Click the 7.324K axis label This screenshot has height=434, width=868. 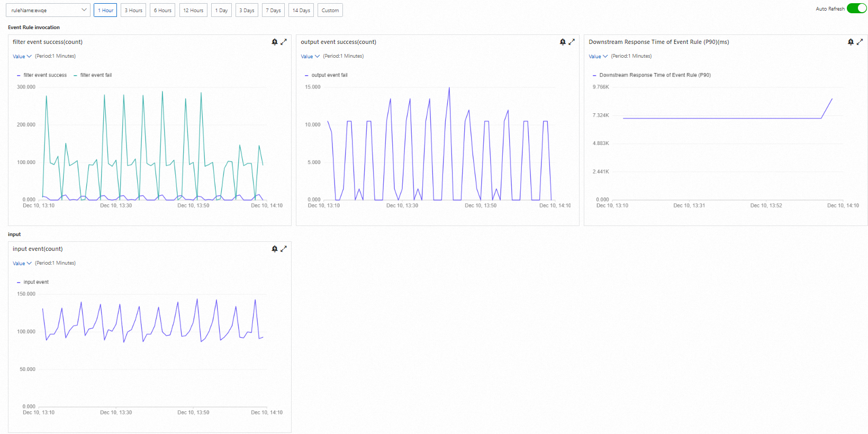[x=601, y=115]
